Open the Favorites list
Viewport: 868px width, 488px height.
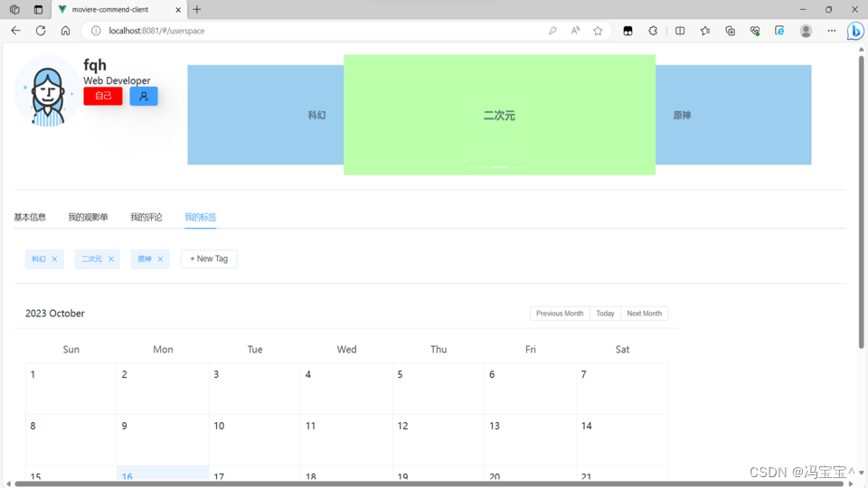click(x=704, y=31)
